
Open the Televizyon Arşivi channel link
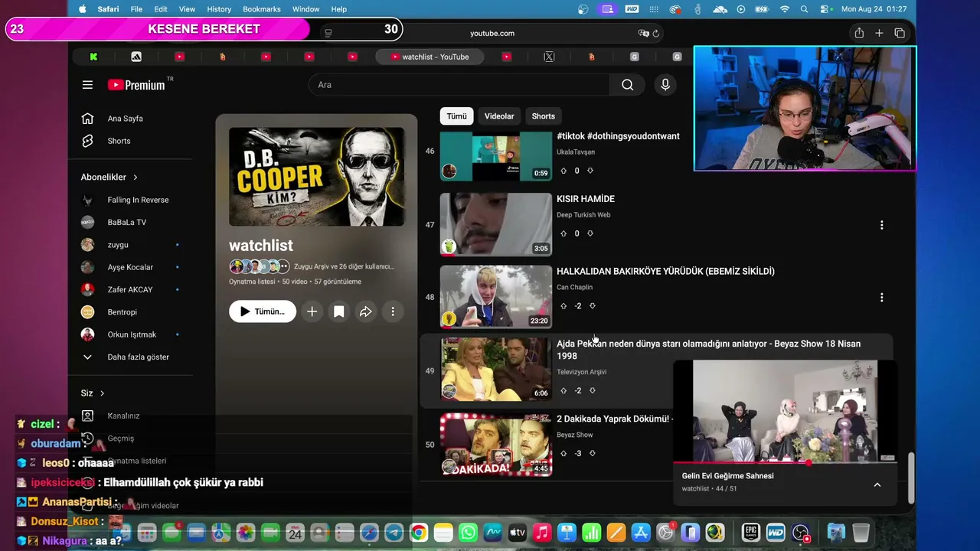coord(581,372)
